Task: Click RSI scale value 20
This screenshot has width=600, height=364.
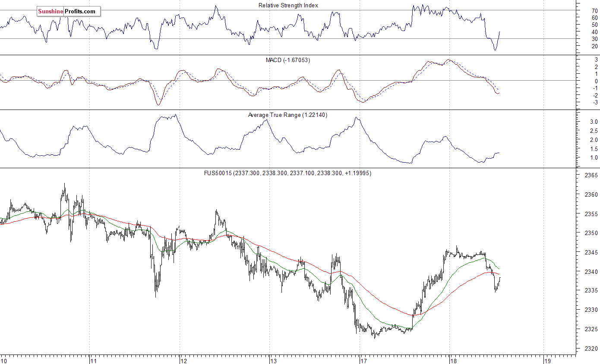Action: coord(594,46)
